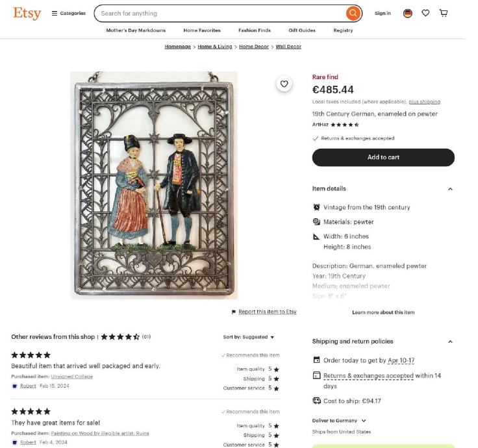478x448 pixels.
Task: Go to Gift Guides
Action: click(302, 31)
